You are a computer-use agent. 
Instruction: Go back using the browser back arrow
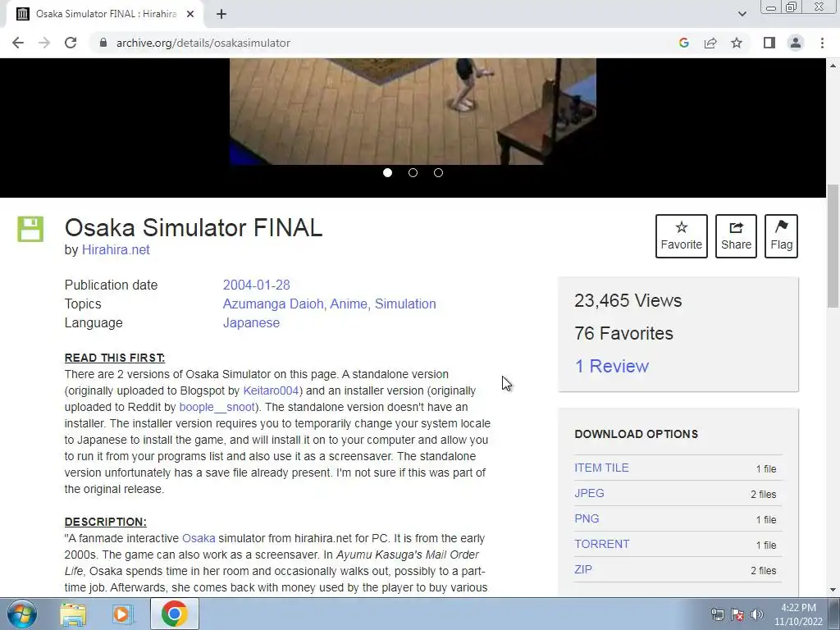(x=18, y=43)
